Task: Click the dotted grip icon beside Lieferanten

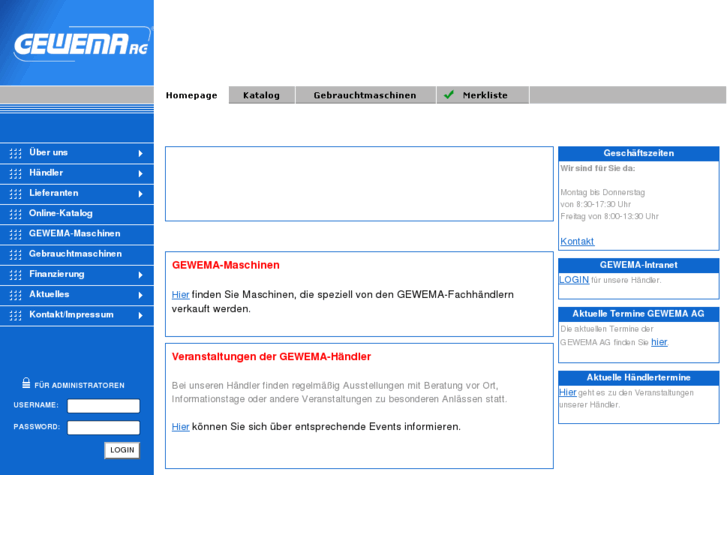Action: [x=15, y=194]
